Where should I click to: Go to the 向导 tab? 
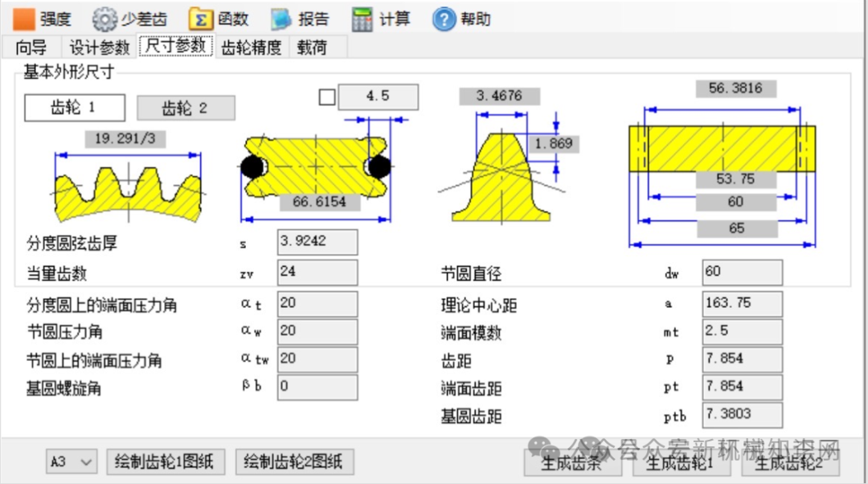(31, 47)
